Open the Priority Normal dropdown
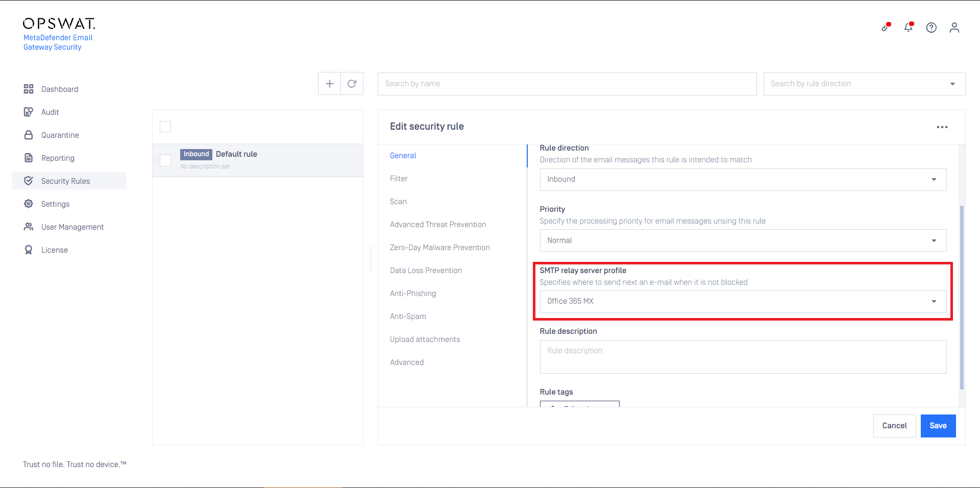980x488 pixels. click(743, 240)
